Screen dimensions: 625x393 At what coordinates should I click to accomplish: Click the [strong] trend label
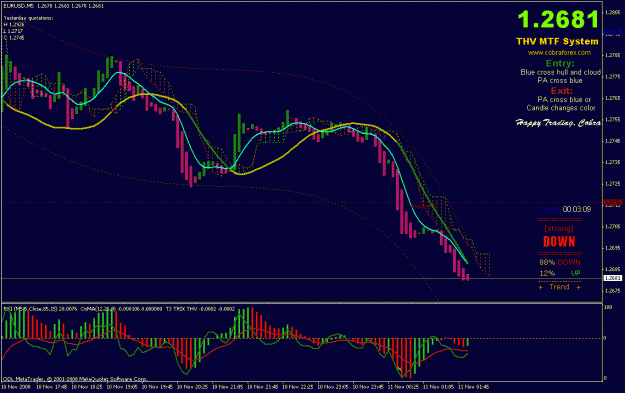(x=559, y=228)
